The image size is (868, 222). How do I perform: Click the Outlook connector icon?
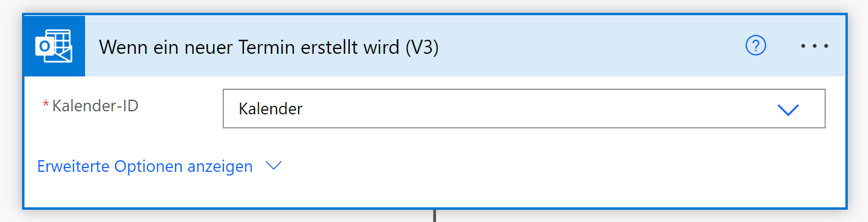tap(54, 46)
